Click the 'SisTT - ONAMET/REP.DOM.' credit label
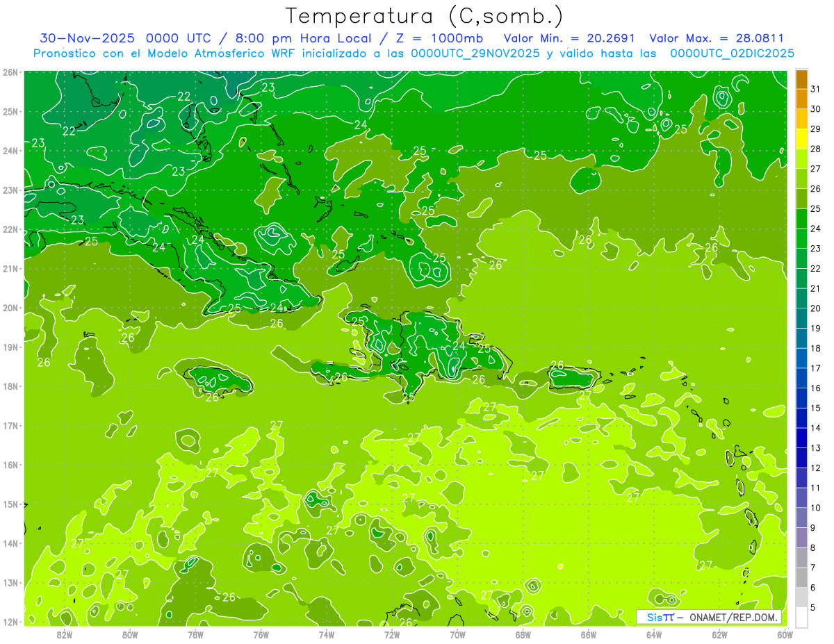 [x=708, y=617]
